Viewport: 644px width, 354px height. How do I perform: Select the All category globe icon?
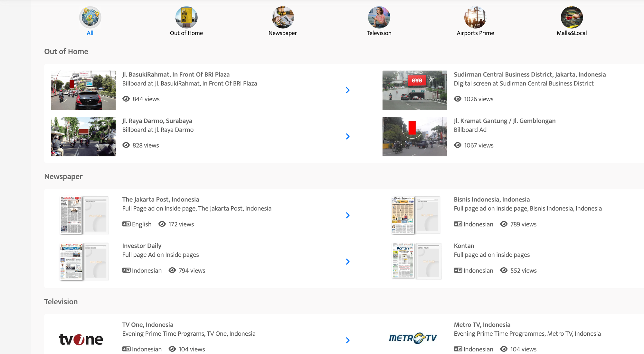(90, 17)
